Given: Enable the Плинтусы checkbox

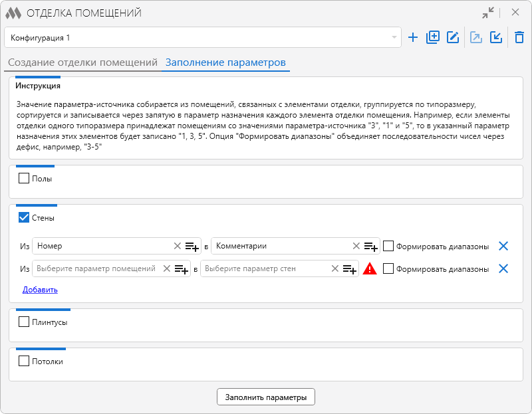Looking at the screenshot, I should coord(25,322).
